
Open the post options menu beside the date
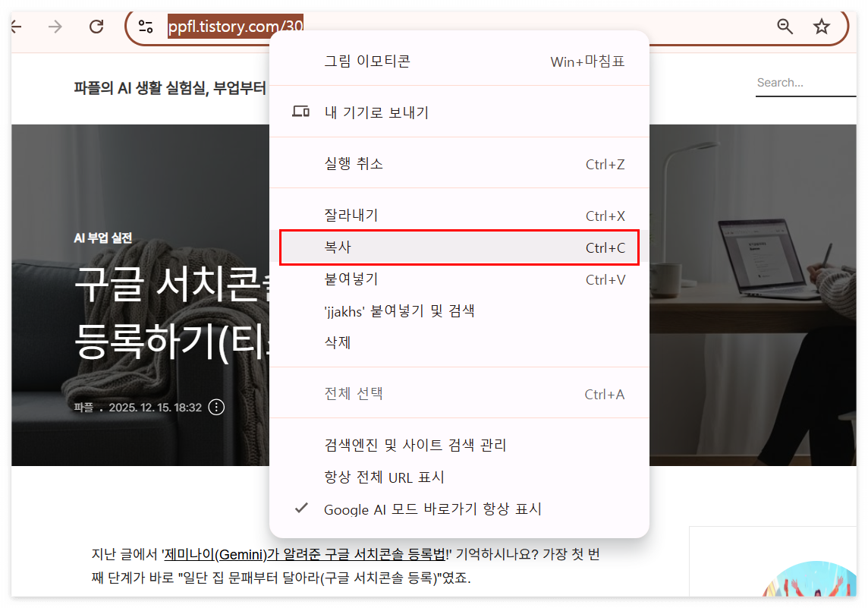pyautogui.click(x=215, y=407)
